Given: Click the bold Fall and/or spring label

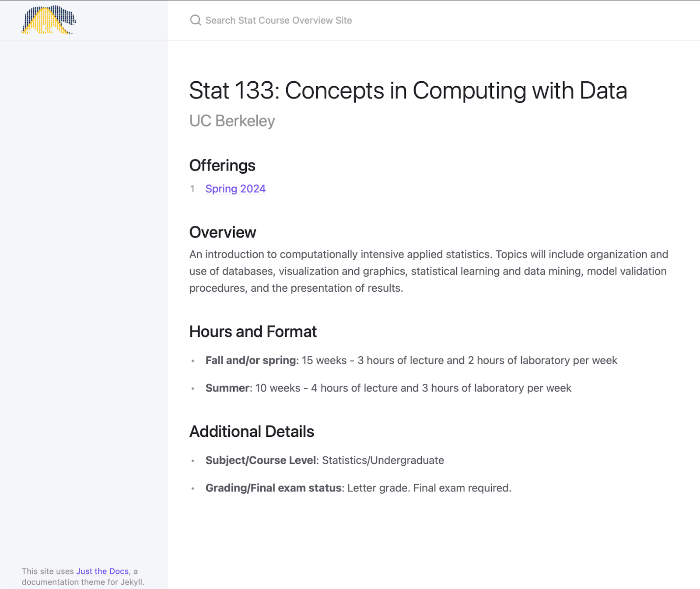Looking at the screenshot, I should pos(251,360).
